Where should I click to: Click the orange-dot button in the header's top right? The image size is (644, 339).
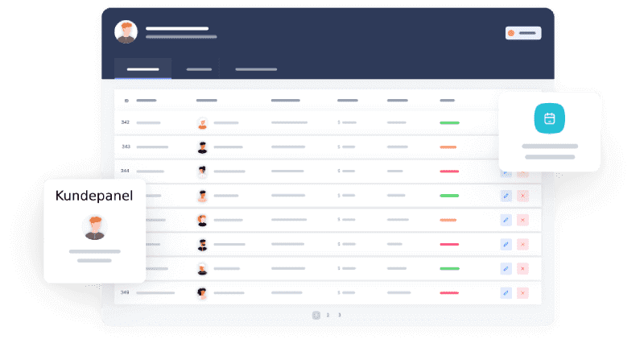coord(523,33)
